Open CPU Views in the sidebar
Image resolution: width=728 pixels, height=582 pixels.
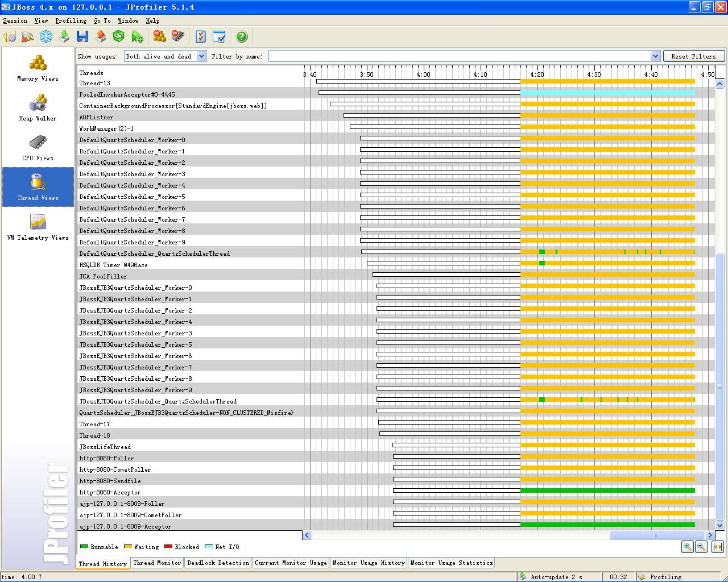38,148
